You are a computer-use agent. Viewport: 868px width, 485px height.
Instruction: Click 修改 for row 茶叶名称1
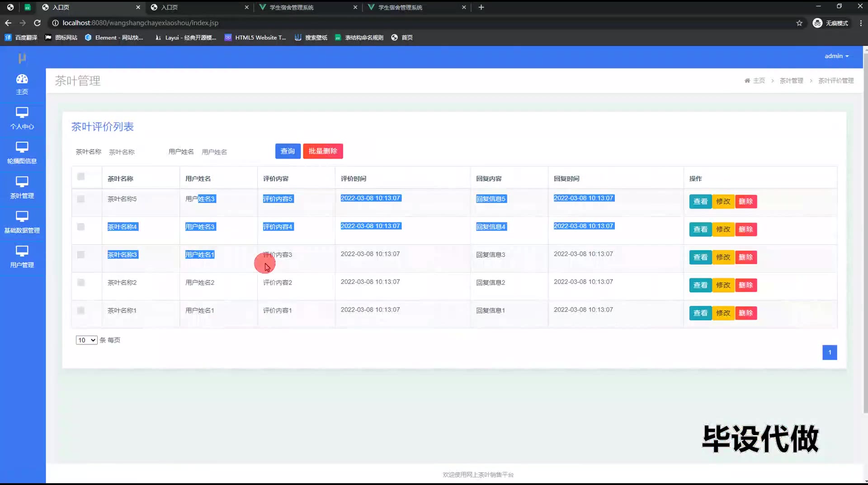723,313
